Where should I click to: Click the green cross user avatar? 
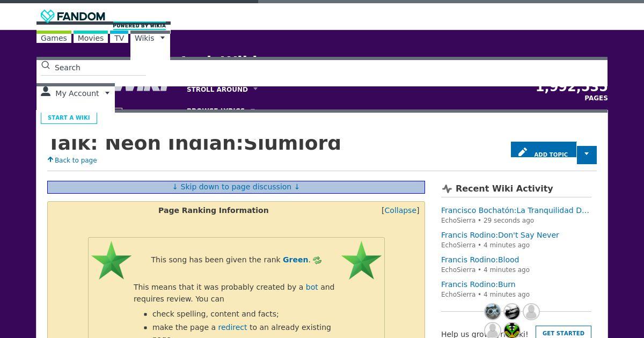[x=512, y=330]
